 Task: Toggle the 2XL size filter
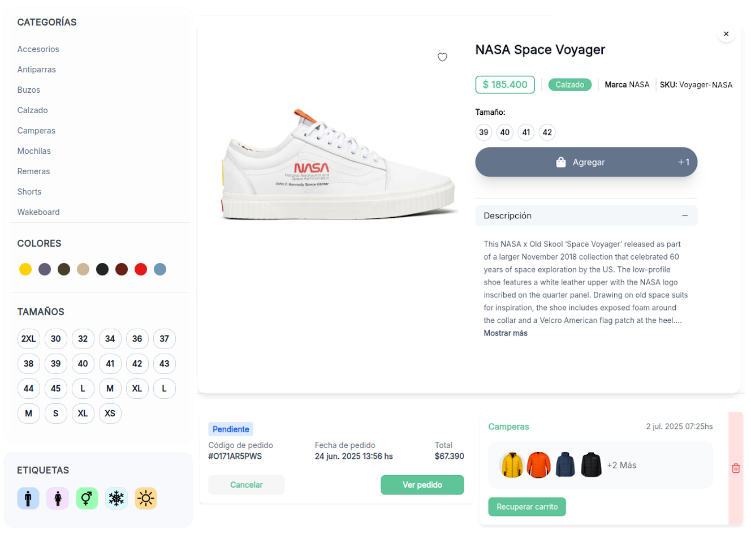[28, 339]
